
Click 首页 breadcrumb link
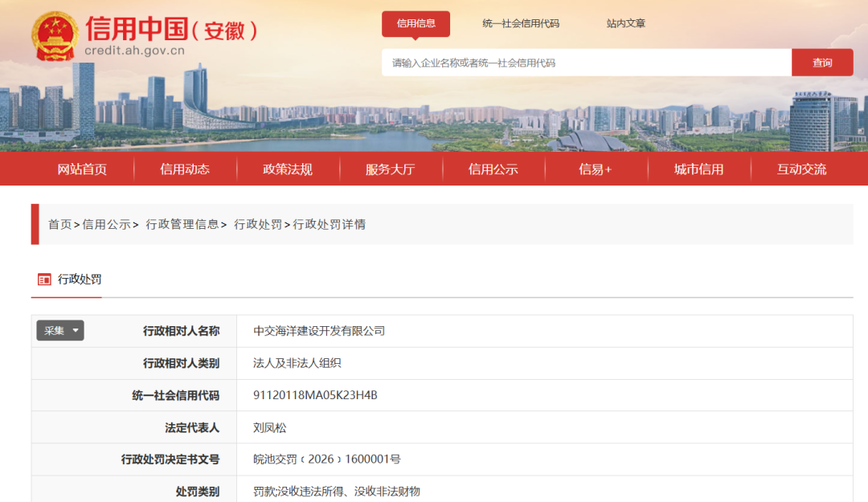(x=59, y=225)
